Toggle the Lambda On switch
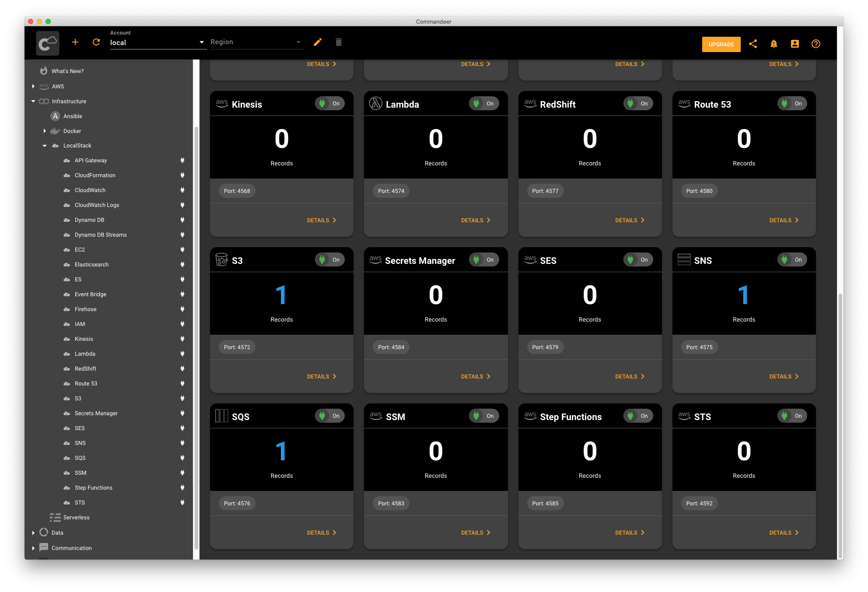Screen dimensions: 868x592 click(484, 104)
